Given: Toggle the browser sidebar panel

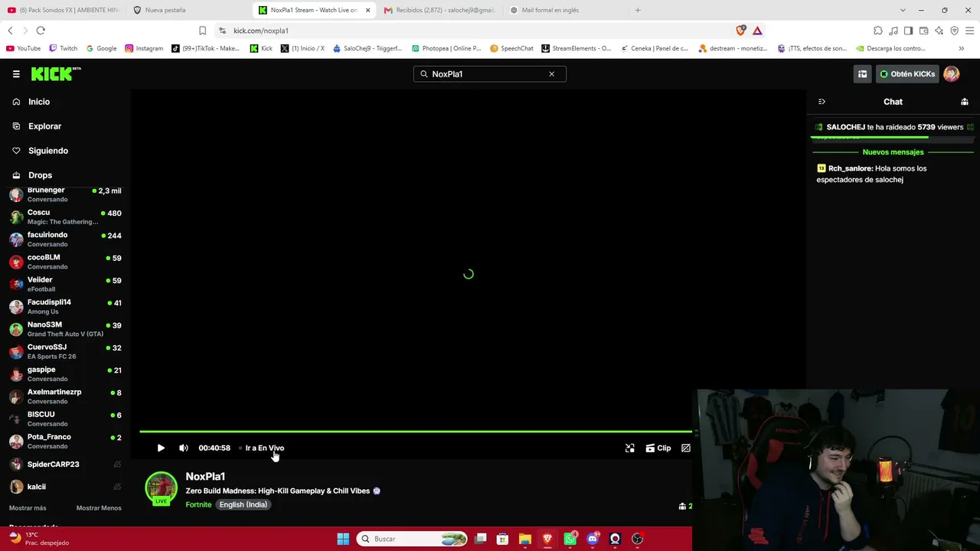Looking at the screenshot, I should [x=908, y=31].
